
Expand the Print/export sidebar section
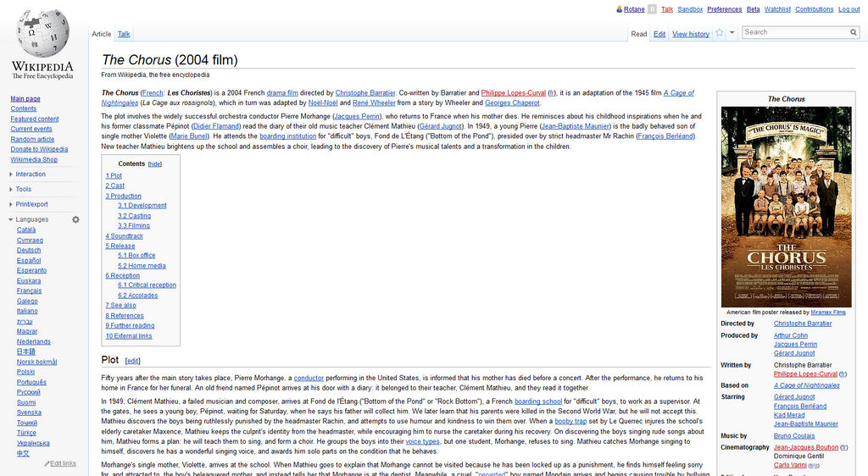click(31, 205)
